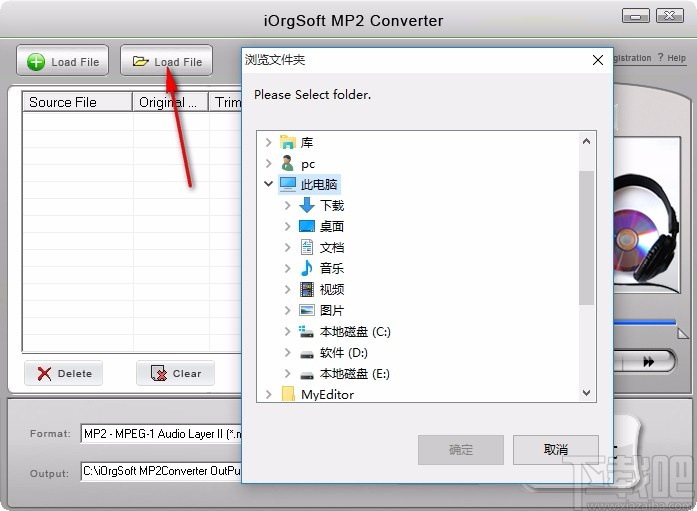Click the folder Load File button
Image resolution: width=697 pixels, height=511 pixels.
(167, 61)
